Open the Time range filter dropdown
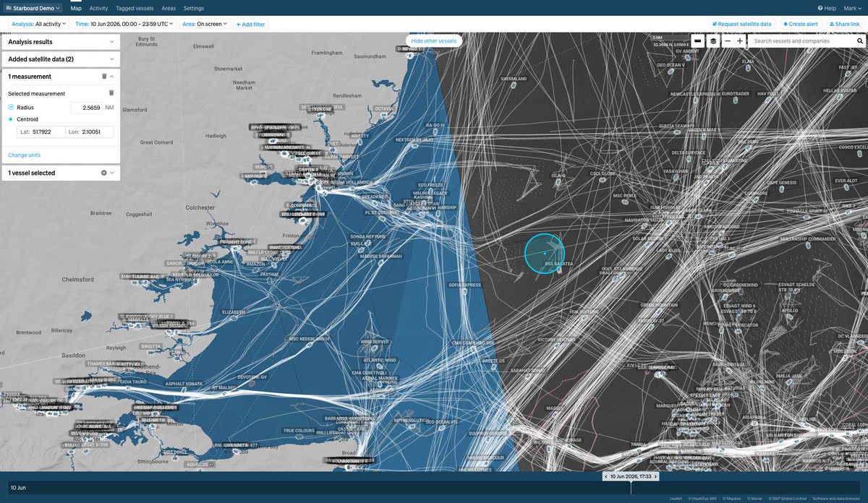Viewport: 868px width, 503px height. pos(124,24)
